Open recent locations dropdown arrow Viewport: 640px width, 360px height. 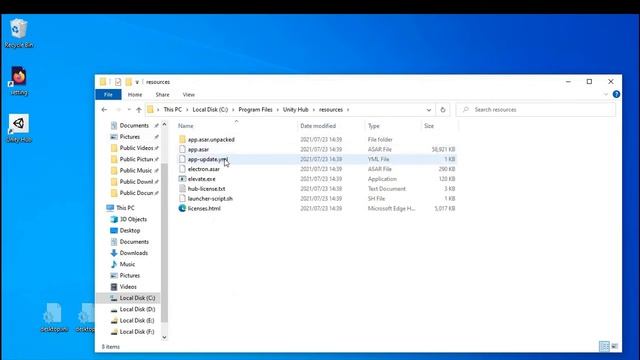tap(129, 109)
